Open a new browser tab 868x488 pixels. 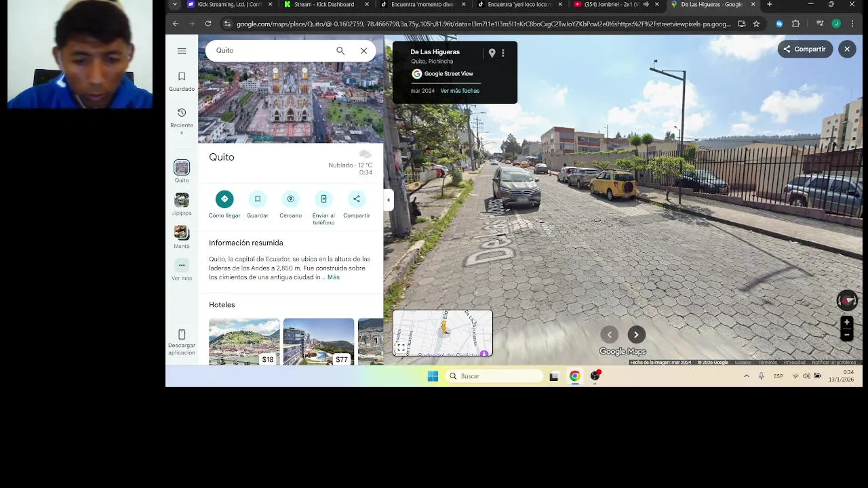point(769,5)
